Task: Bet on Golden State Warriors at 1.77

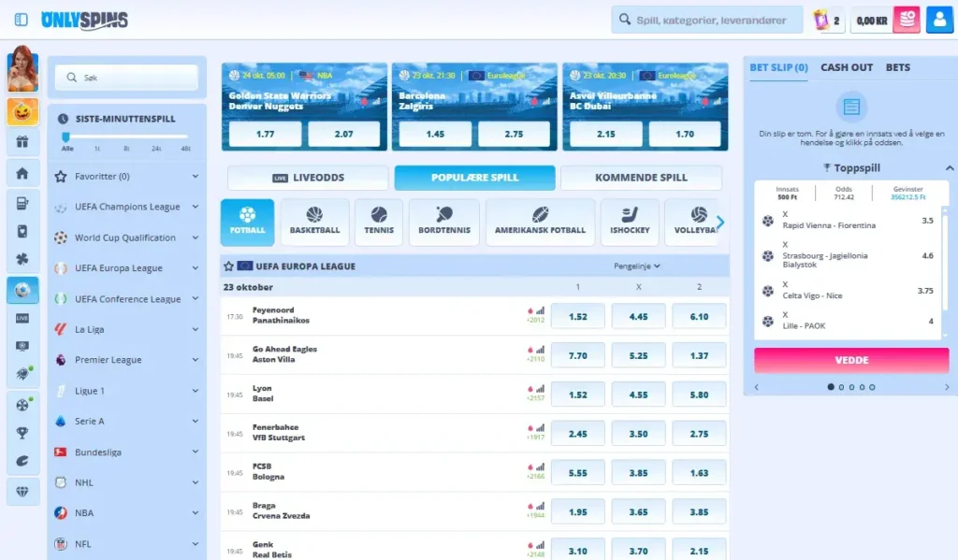Action: coord(265,134)
